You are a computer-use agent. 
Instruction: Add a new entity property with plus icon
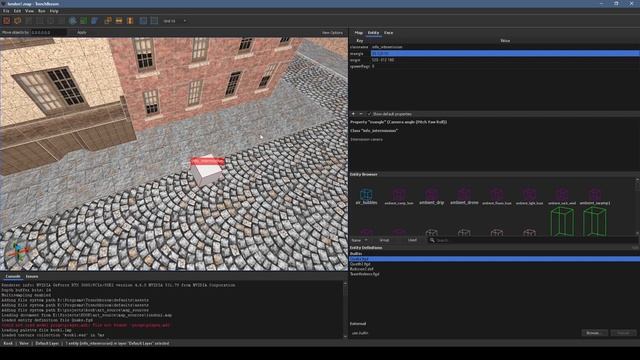click(x=353, y=114)
